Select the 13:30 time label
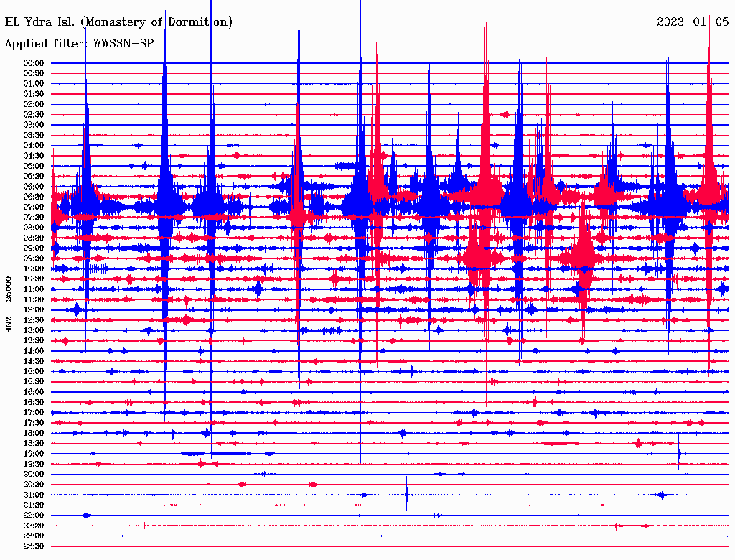This screenshot has width=735, height=560. (34, 341)
